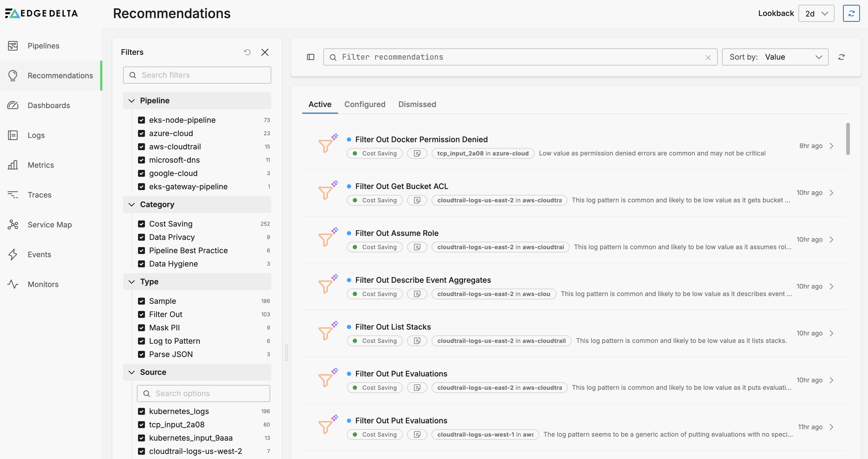868x459 pixels.
Task: Click the blue refresh button near Lookback
Action: point(851,14)
